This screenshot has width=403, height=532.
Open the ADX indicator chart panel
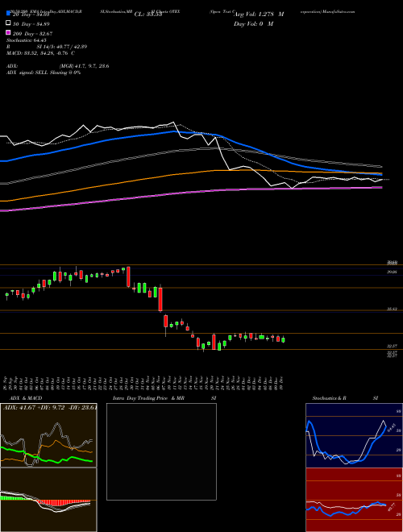[48, 435]
